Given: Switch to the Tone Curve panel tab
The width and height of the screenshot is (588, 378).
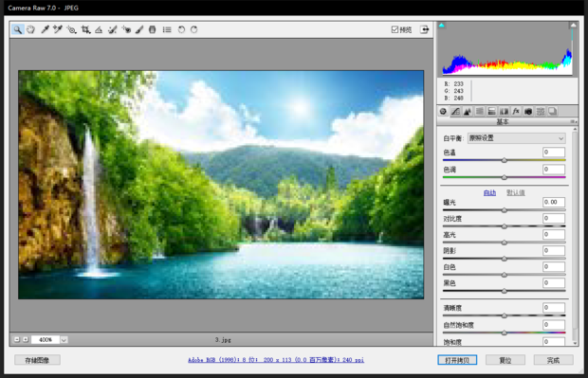Looking at the screenshot, I should (455, 111).
